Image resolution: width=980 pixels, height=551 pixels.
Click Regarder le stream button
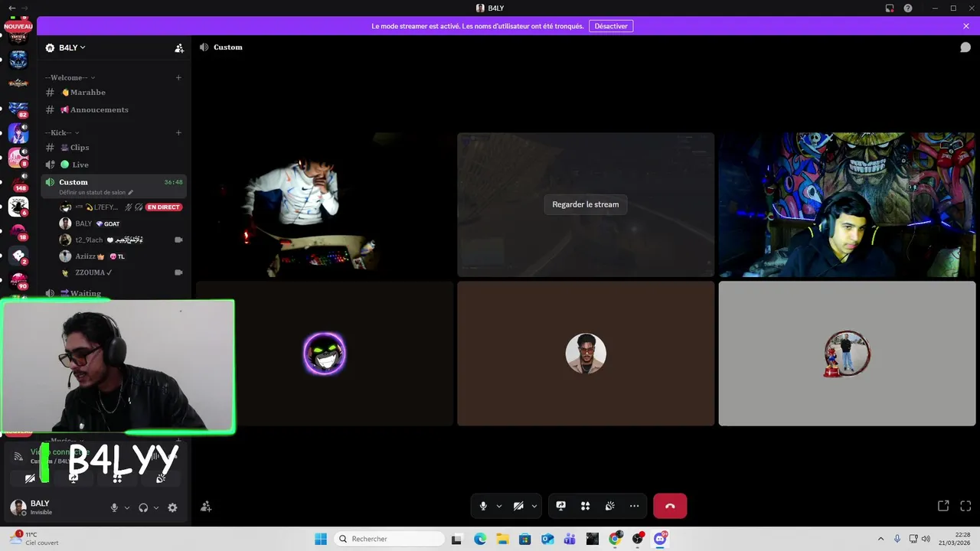coord(586,204)
